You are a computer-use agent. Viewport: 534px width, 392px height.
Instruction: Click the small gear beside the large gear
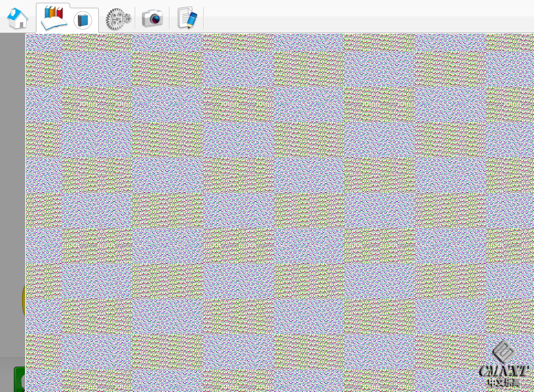[127, 18]
